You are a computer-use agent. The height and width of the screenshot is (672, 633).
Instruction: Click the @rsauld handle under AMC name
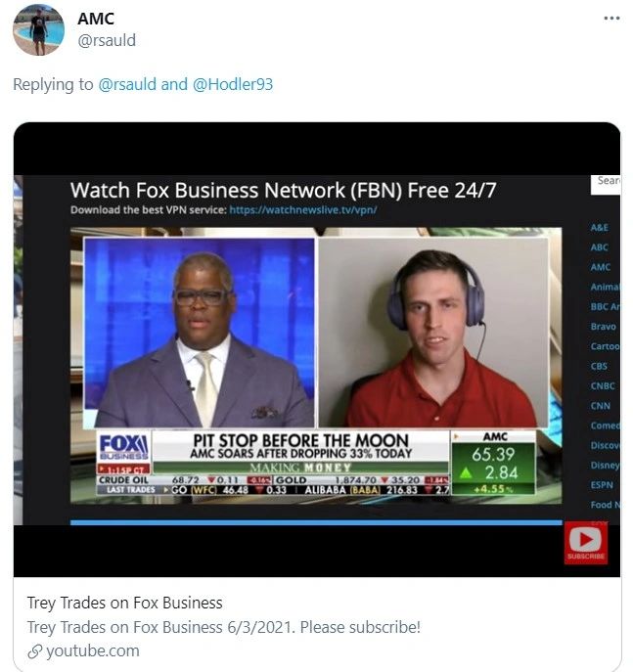point(107,40)
